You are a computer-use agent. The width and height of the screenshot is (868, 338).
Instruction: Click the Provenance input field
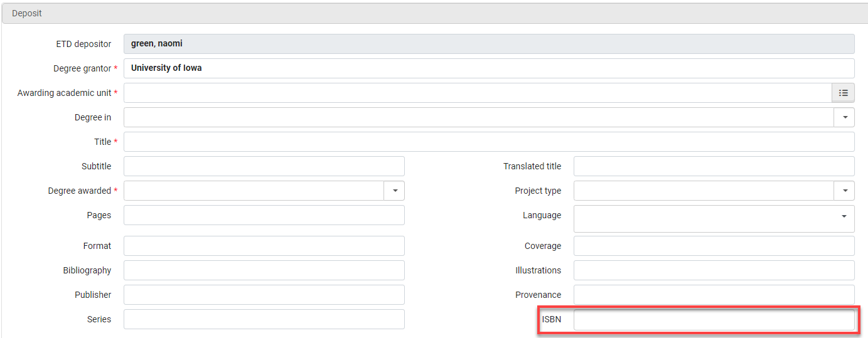coord(713,295)
